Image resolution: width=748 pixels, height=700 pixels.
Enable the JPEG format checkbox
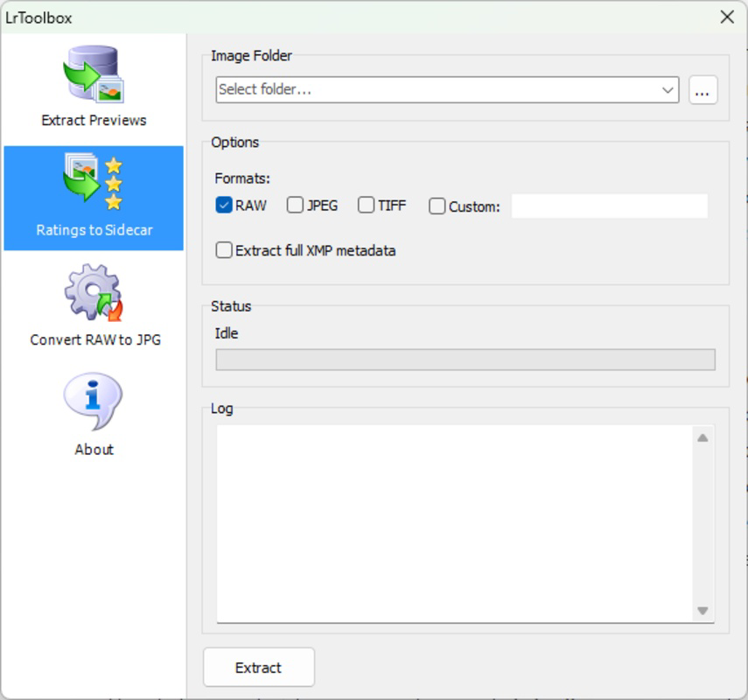pyautogui.click(x=295, y=205)
